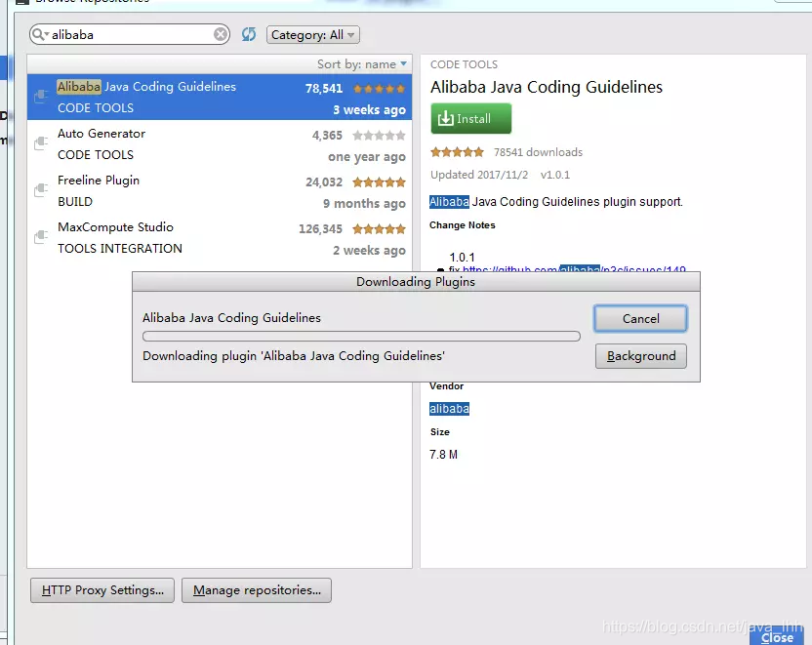Open the Sort by: name dropdown

pos(361,64)
